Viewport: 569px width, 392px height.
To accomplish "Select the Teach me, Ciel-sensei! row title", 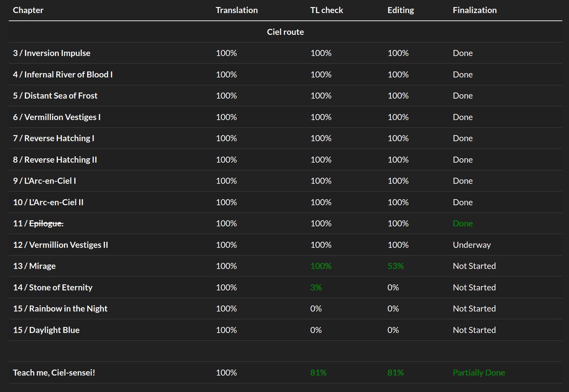I will click(54, 373).
